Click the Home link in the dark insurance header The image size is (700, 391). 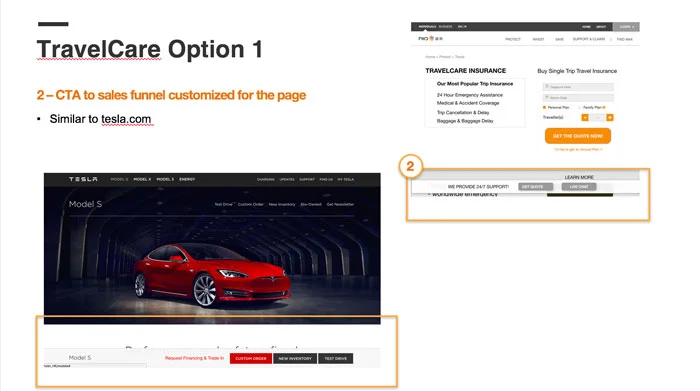[586, 27]
